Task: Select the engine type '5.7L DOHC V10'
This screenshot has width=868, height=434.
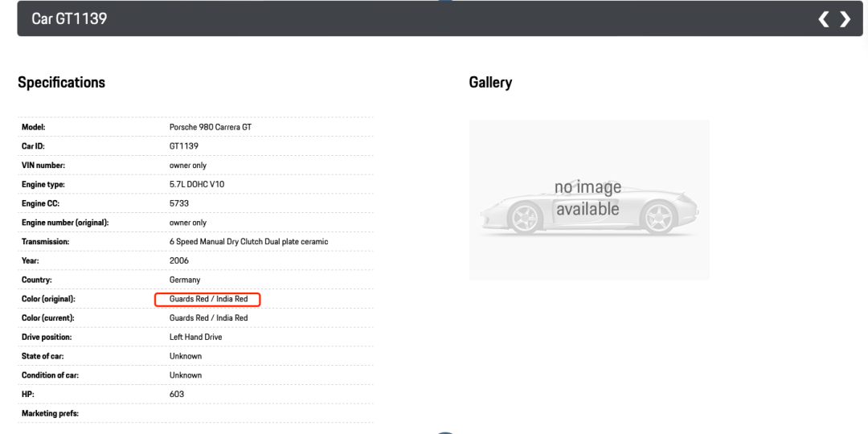Action: (x=197, y=184)
